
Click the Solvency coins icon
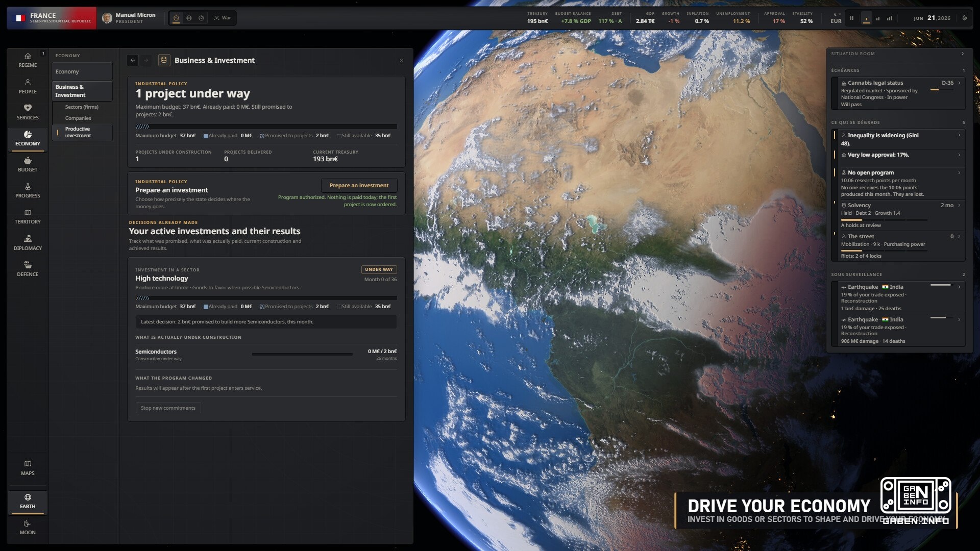point(844,206)
